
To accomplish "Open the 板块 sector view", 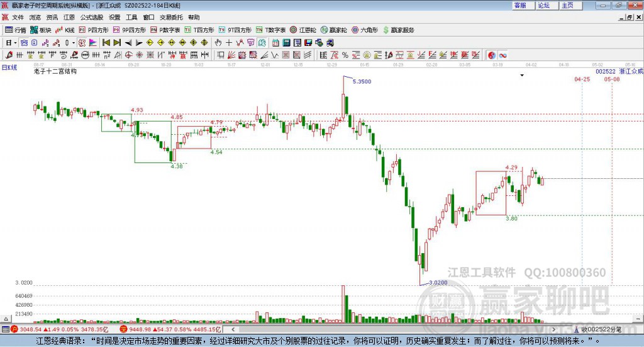I will click(41, 30).
